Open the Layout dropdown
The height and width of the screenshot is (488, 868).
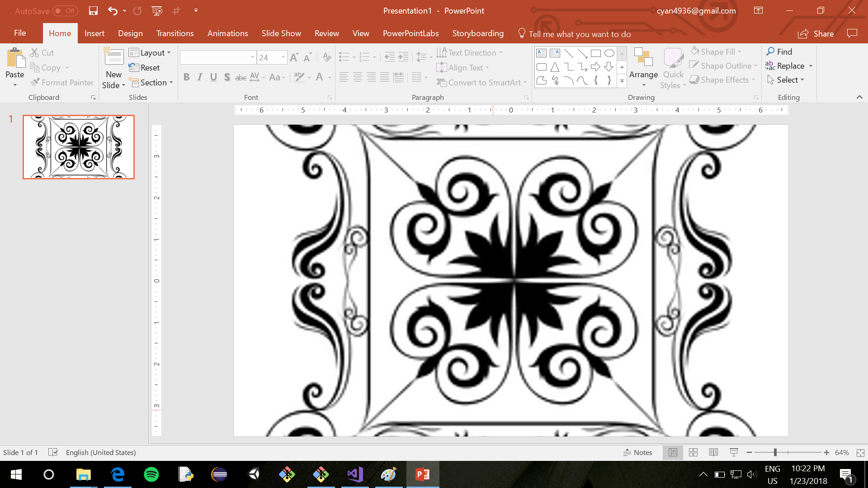coord(150,52)
